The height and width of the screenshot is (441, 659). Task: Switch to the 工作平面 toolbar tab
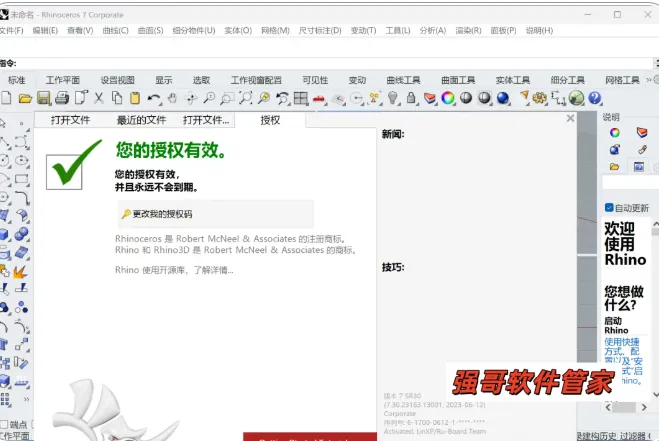[x=63, y=80]
